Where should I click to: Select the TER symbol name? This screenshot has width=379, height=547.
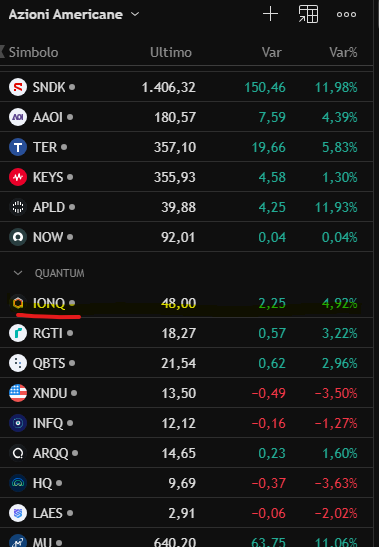pos(45,147)
